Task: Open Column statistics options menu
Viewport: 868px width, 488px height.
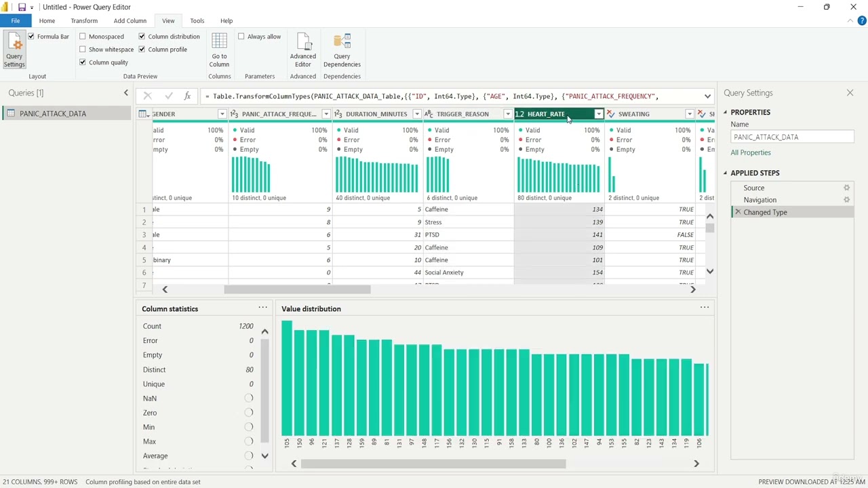Action: [x=262, y=308]
